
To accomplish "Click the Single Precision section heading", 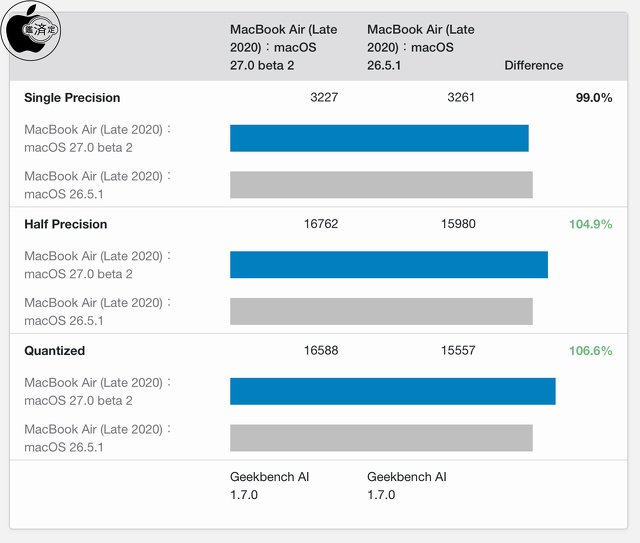I will click(72, 98).
